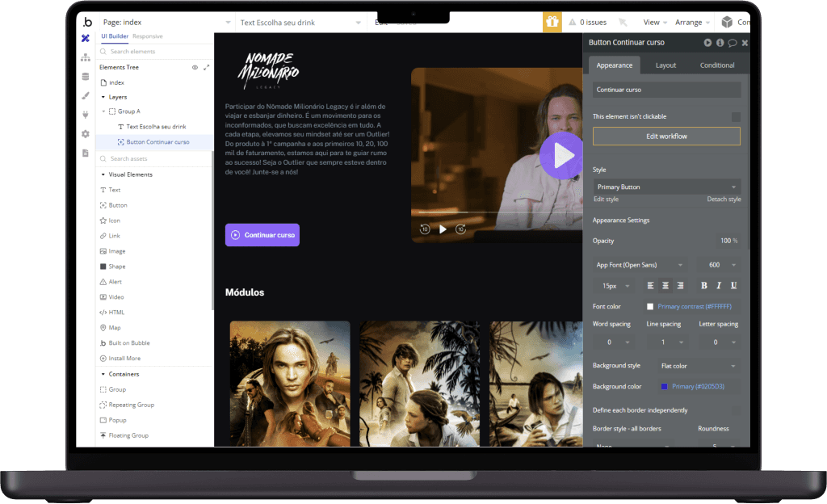Select the UI Builder tab
827x504 pixels.
click(115, 36)
